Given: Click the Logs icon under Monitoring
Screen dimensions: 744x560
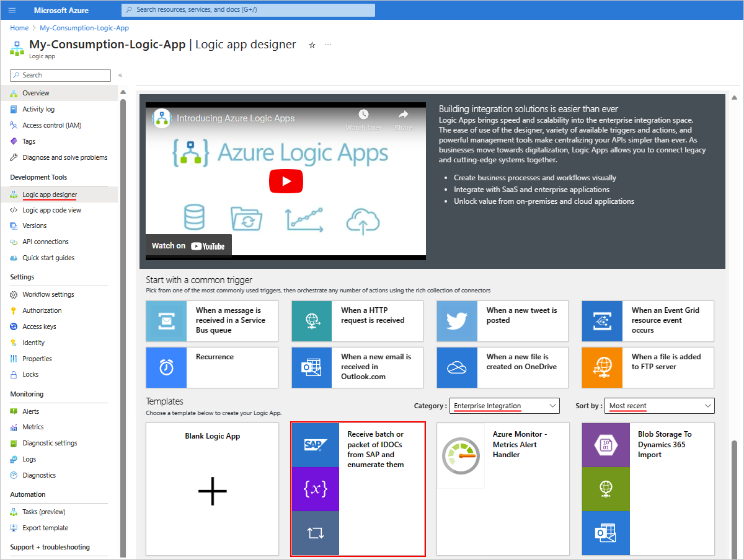Looking at the screenshot, I should (14, 459).
